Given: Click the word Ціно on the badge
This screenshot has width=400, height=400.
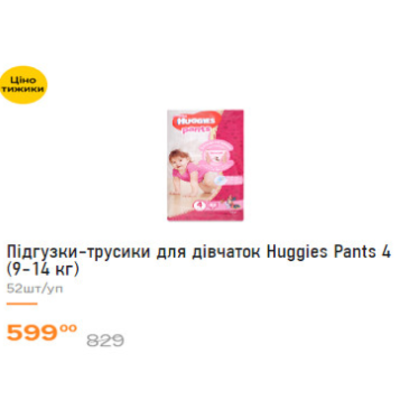Looking at the screenshot, I should click(x=23, y=81).
